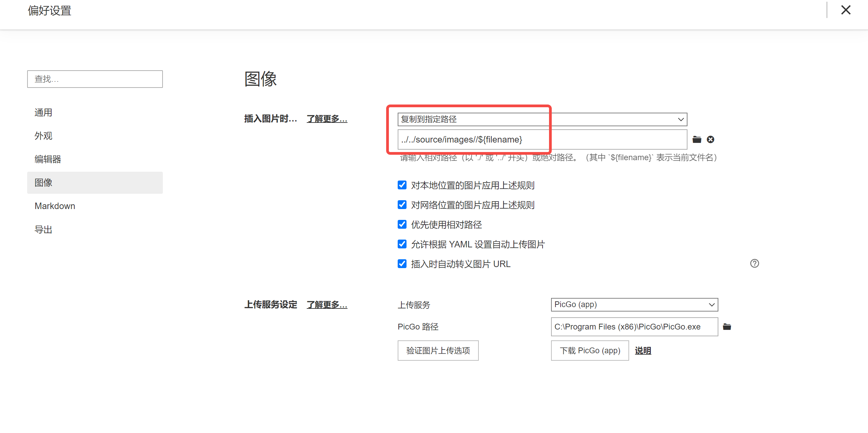Switch to the Markdown settings section
This screenshot has height=433, width=868.
click(x=55, y=206)
